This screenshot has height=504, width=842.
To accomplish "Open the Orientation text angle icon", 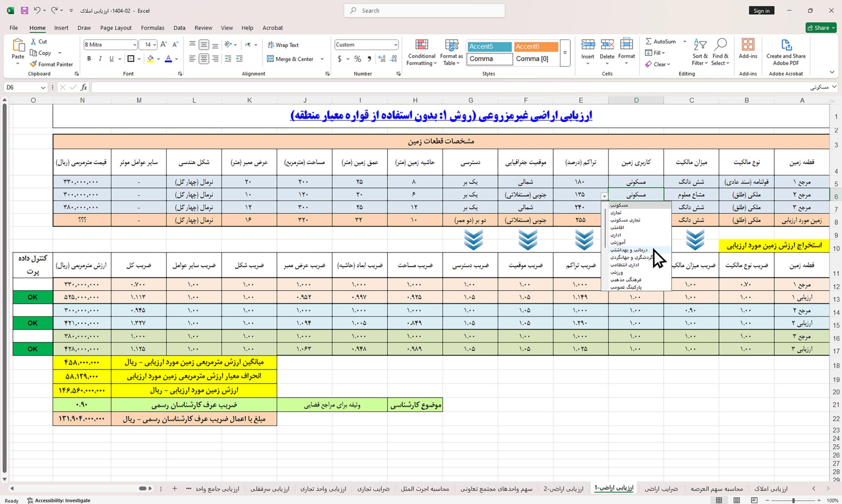I will 228,44.
